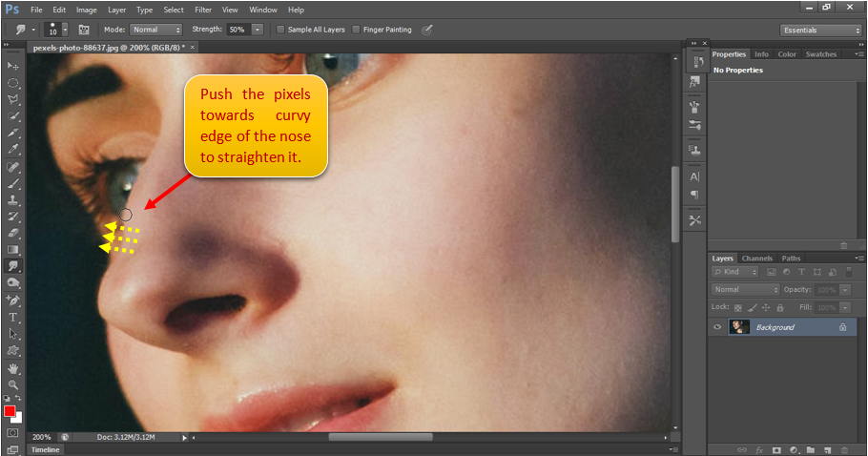This screenshot has height=456, width=868.
Task: Toggle Lock all
Action: (780, 308)
